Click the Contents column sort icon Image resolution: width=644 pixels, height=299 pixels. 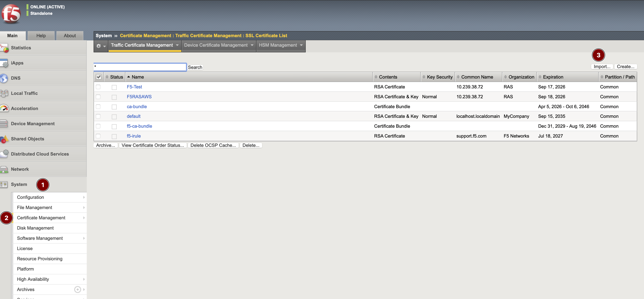tap(376, 77)
